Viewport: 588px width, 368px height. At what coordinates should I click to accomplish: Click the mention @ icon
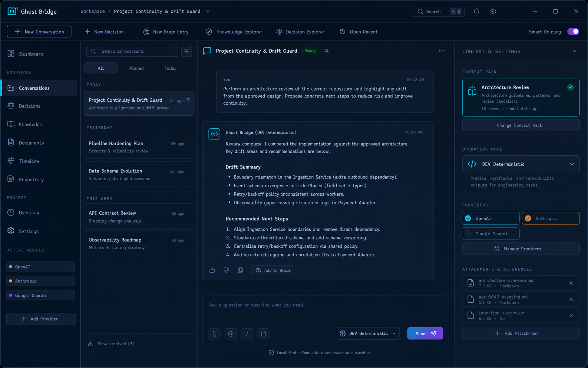tap(231, 333)
